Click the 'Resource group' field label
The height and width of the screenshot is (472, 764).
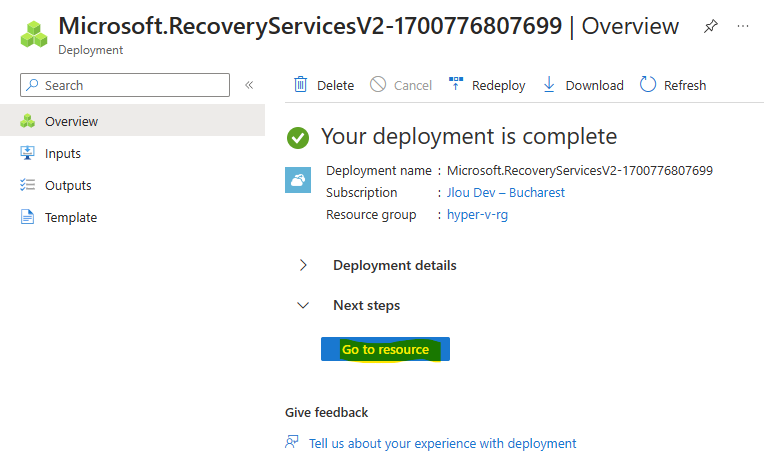tap(371, 215)
